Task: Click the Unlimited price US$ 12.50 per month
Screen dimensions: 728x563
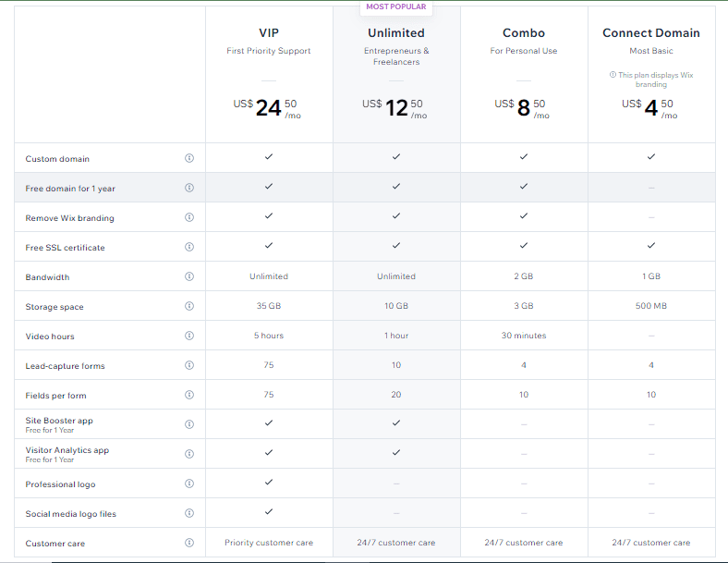Action: click(394, 108)
